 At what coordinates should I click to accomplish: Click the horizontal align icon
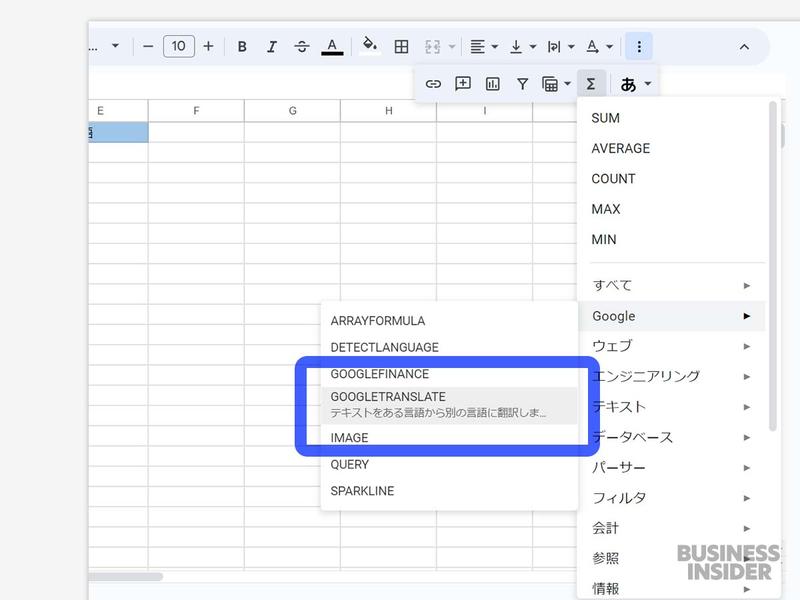click(x=478, y=46)
